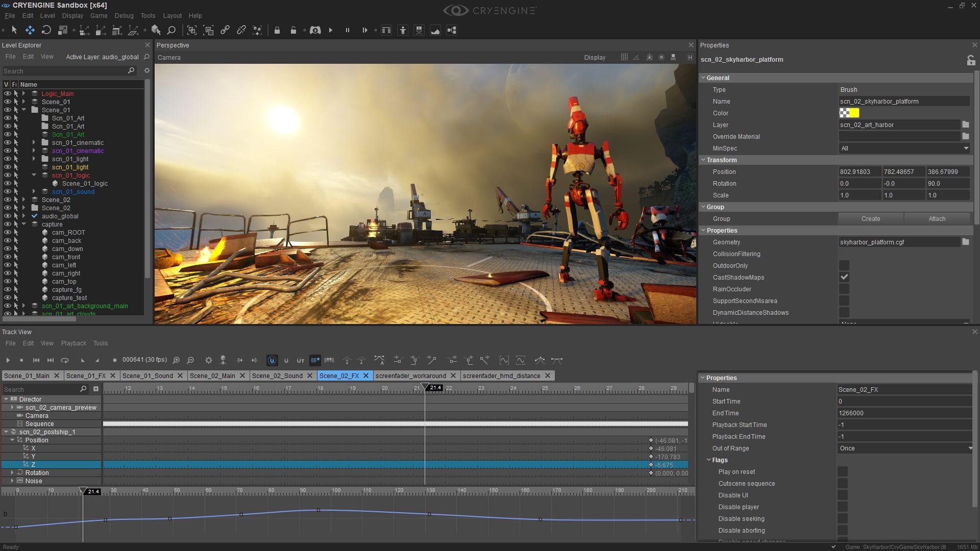Click the Attach button in Group section

pos(937,218)
